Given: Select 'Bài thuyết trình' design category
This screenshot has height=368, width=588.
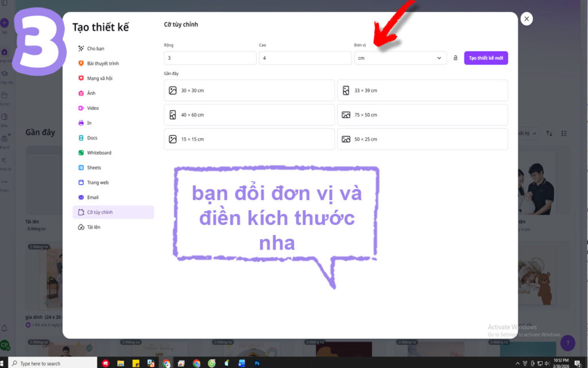Looking at the screenshot, I should pyautogui.click(x=113, y=63).
